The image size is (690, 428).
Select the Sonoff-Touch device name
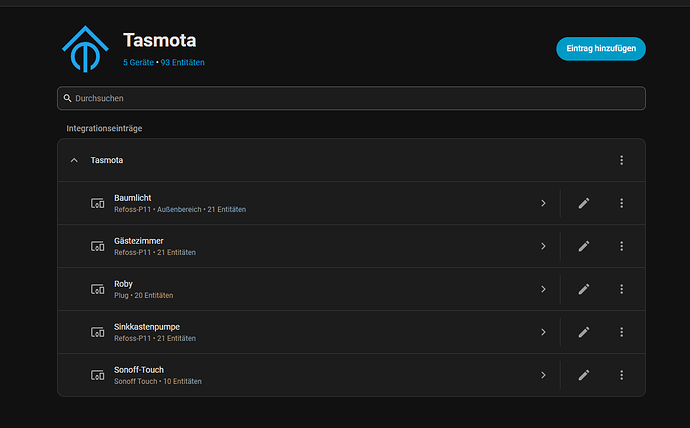click(139, 370)
